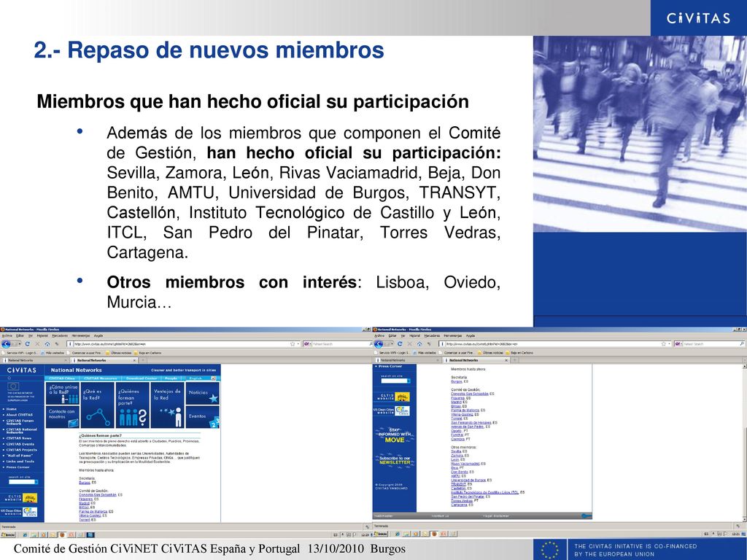The height and width of the screenshot is (560, 747).
Task: Open the '¿Qué es la Red?' tile
Action: (x=98, y=405)
